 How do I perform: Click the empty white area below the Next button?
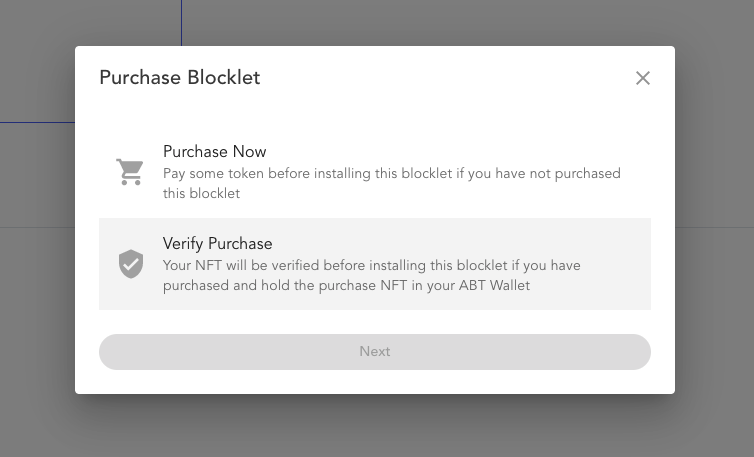[374, 382]
